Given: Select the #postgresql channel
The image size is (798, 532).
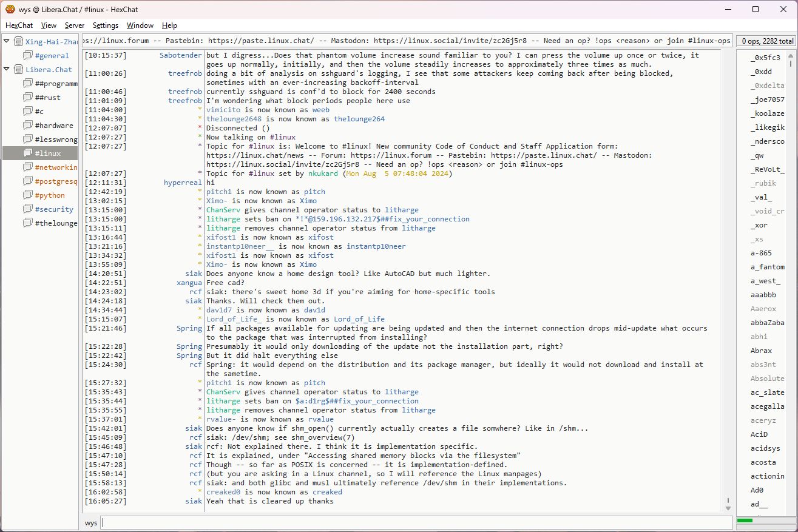Looking at the screenshot, I should (x=56, y=181).
